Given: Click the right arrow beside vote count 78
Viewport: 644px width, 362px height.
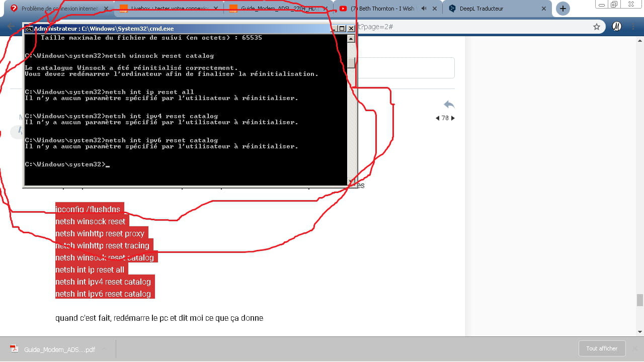Looking at the screenshot, I should (453, 118).
